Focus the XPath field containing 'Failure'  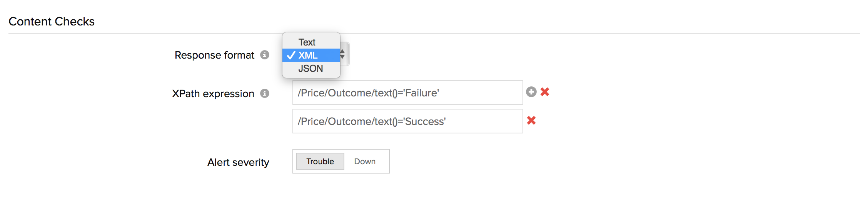pyautogui.click(x=407, y=93)
